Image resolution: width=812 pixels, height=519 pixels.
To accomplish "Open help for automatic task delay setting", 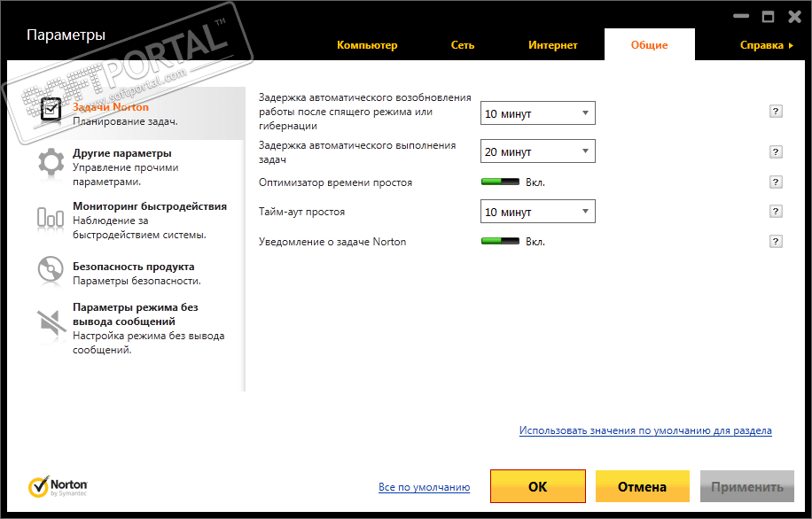I will click(x=776, y=151).
